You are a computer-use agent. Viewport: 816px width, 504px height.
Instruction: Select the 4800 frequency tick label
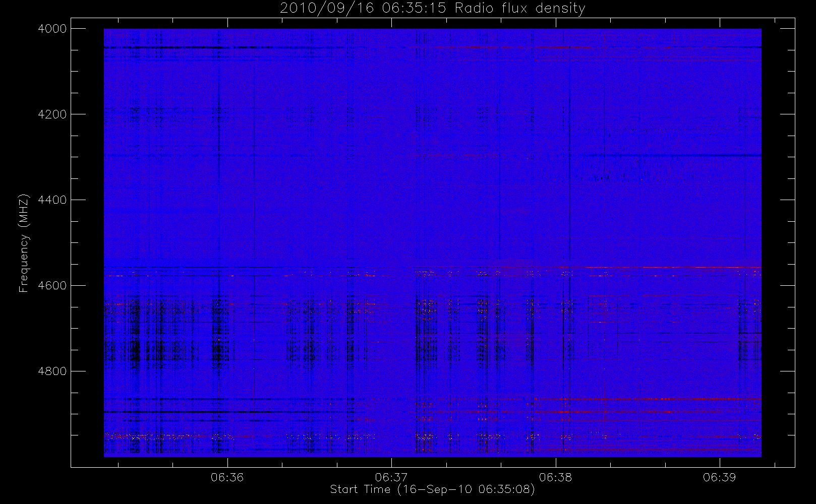(x=52, y=371)
